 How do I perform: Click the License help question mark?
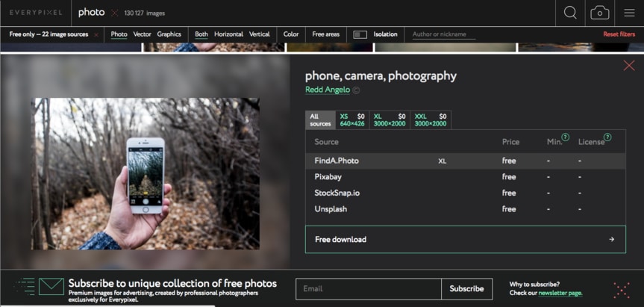(607, 137)
